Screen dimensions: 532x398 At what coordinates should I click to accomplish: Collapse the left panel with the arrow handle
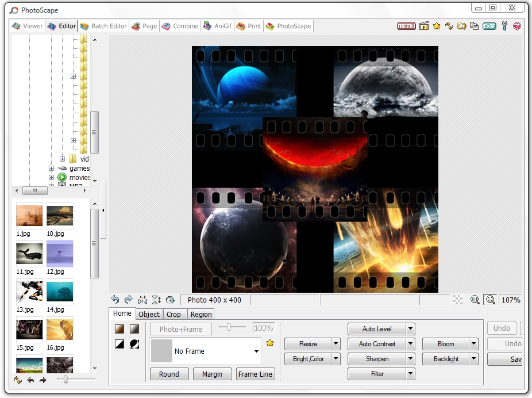103,210
